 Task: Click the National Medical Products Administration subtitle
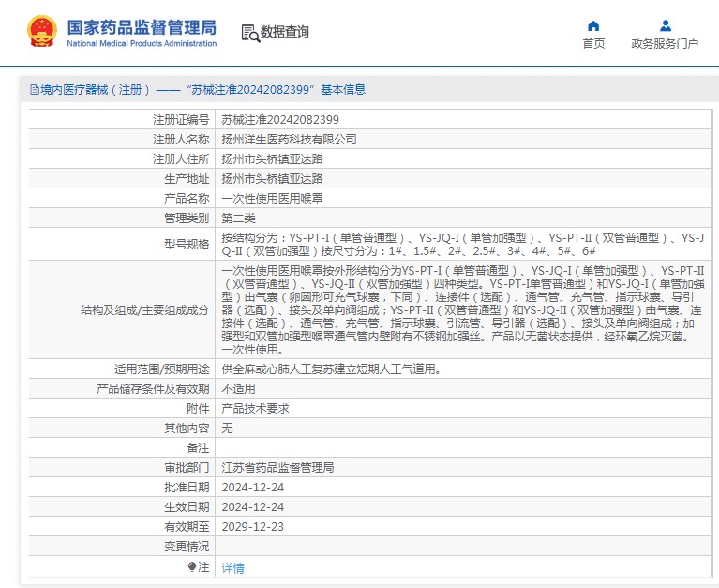[x=142, y=43]
